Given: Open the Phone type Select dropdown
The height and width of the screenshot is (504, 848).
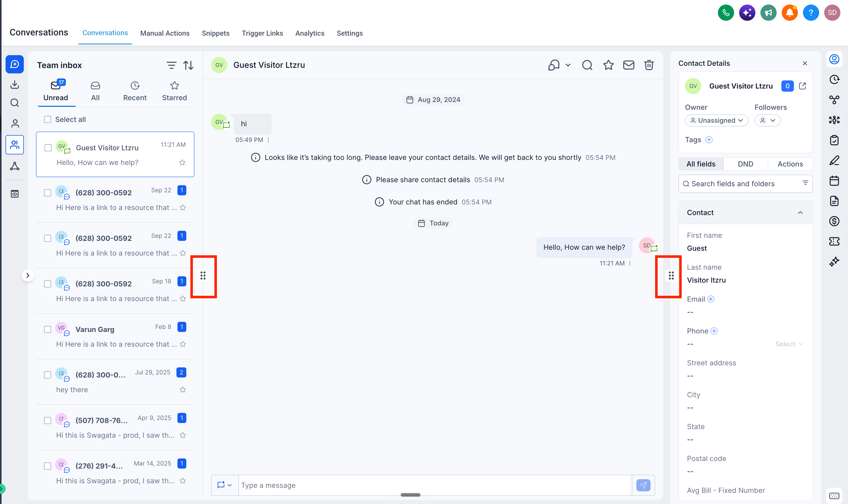Looking at the screenshot, I should [789, 344].
